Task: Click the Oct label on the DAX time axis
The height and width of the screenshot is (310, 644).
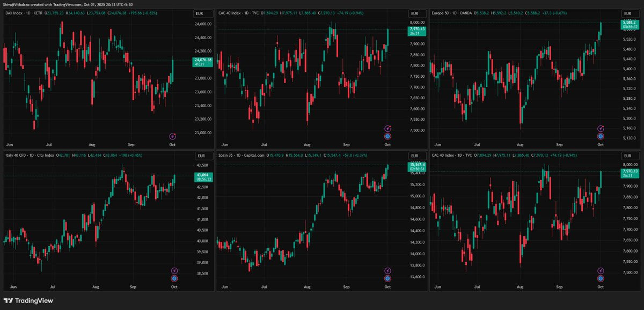Action: coord(172,145)
